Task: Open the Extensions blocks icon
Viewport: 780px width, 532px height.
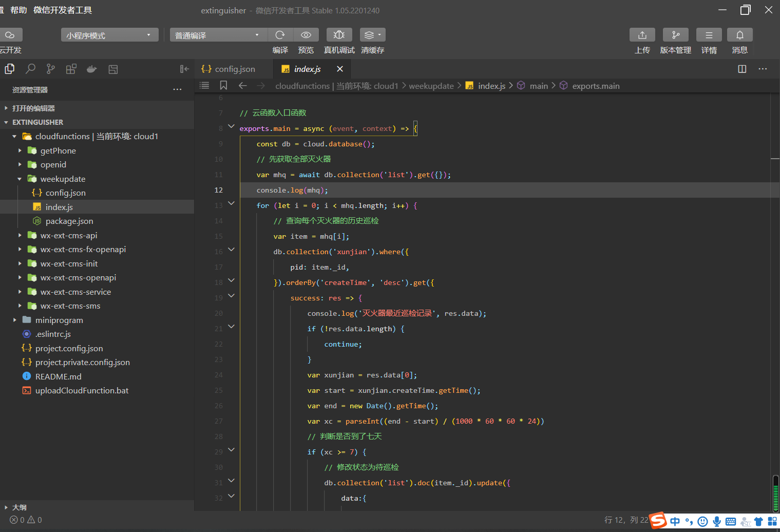Action: (71, 69)
